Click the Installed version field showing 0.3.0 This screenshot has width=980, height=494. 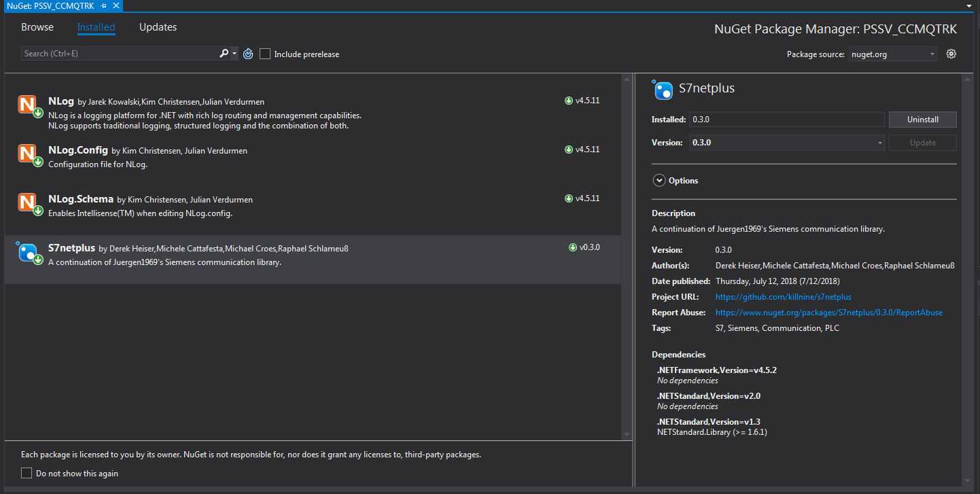[787, 120]
